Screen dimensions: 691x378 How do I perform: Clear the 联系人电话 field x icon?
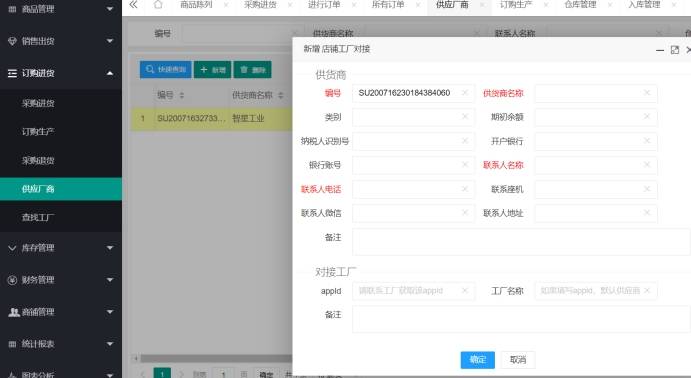point(464,189)
